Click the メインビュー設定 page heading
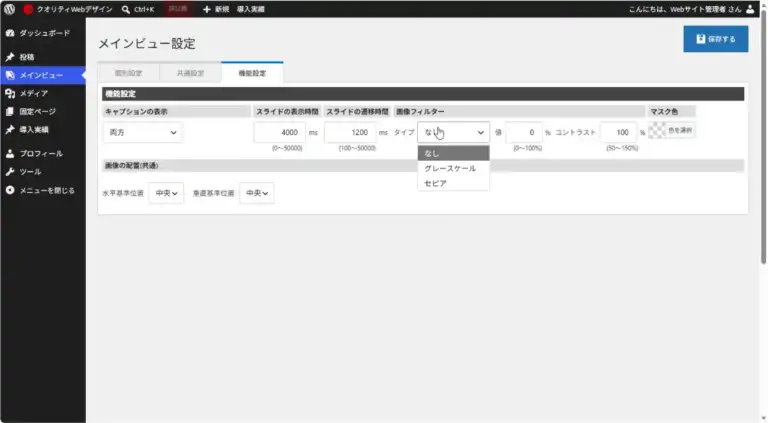This screenshot has width=768, height=423. [x=147, y=44]
